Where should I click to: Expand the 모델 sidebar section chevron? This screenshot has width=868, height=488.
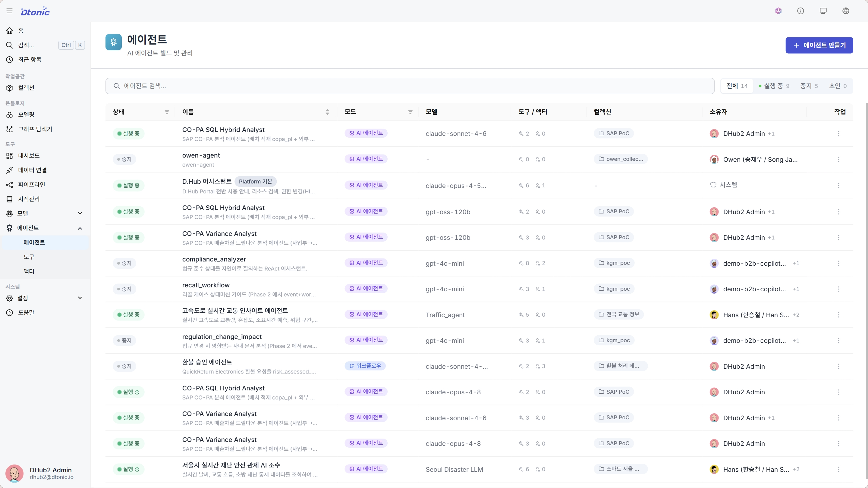coord(80,214)
